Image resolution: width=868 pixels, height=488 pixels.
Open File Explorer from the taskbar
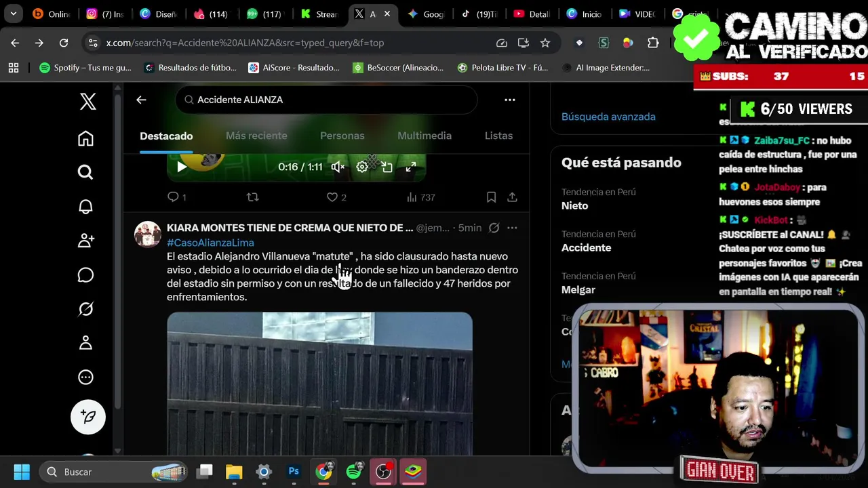point(234,472)
